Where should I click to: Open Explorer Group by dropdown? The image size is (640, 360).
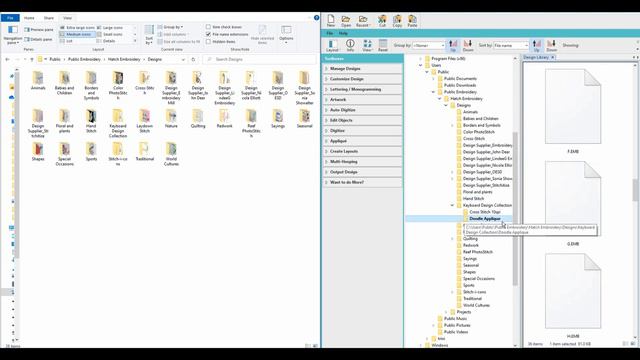click(x=171, y=27)
